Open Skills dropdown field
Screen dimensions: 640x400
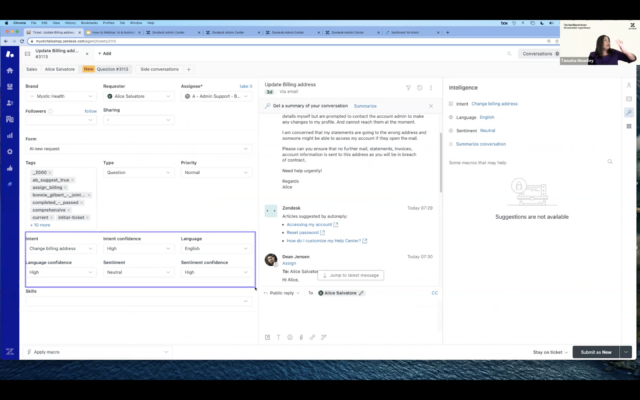139,301
